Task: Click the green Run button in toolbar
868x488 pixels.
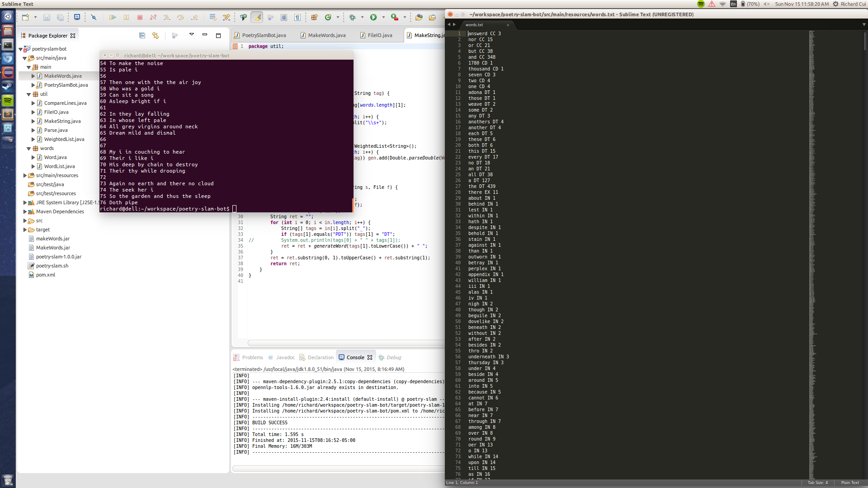Action: coord(373,17)
